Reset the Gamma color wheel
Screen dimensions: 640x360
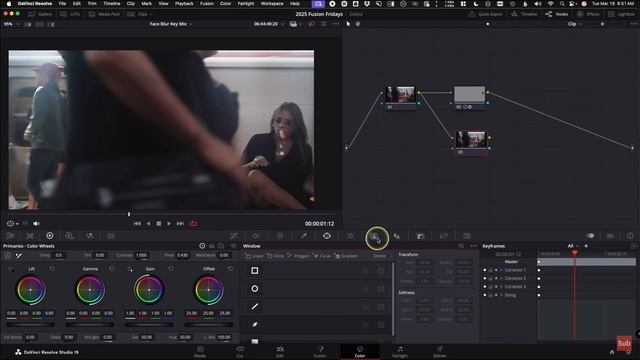coord(112,269)
